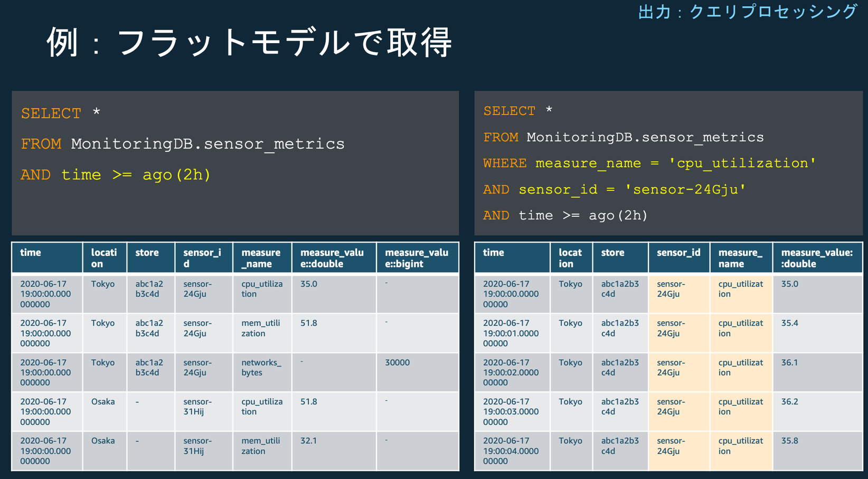Click the '32.1' value in left table
This screenshot has height=479, width=868.
pyautogui.click(x=309, y=440)
